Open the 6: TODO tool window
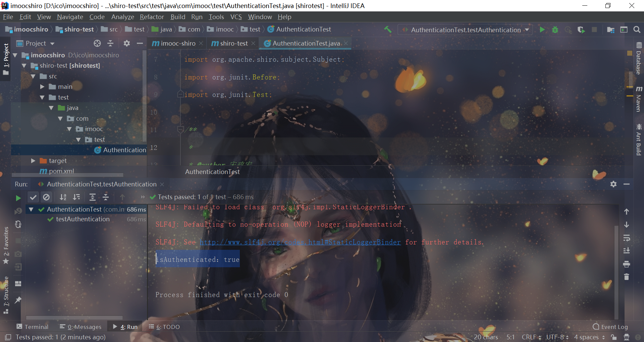The width and height of the screenshot is (644, 342). coord(164,327)
